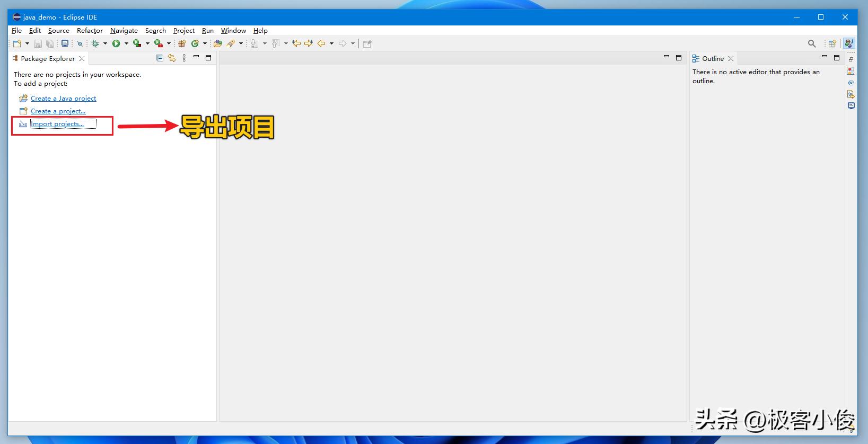Image resolution: width=868 pixels, height=444 pixels.
Task: Open the Edit menu
Action: pyautogui.click(x=35, y=31)
